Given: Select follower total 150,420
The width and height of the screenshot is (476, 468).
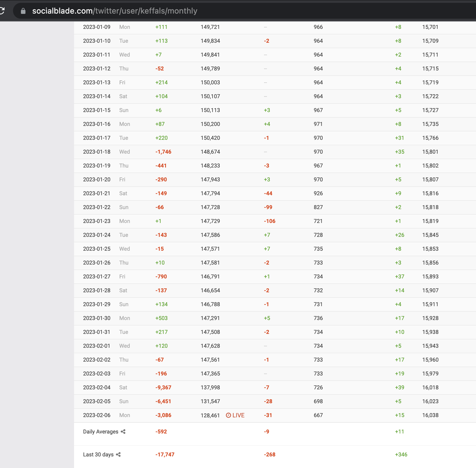Looking at the screenshot, I should [210, 138].
